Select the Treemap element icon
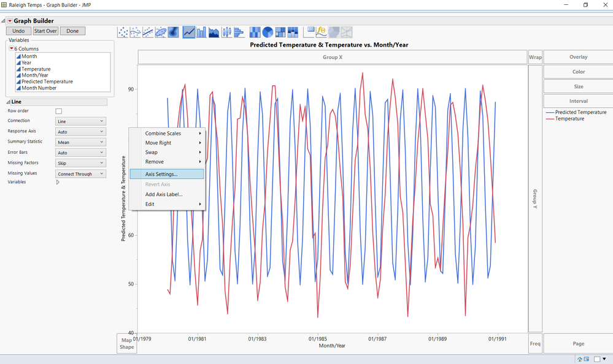The height and width of the screenshot is (364, 613). tap(280, 32)
